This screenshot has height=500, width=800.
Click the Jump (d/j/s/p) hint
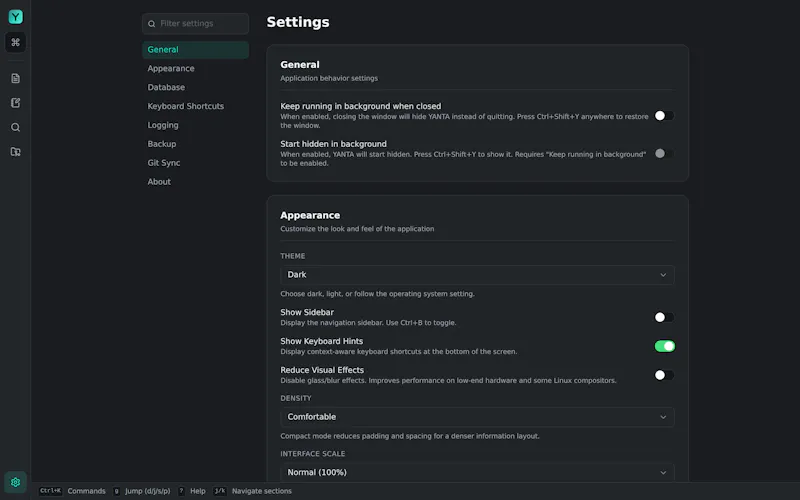tap(142, 491)
